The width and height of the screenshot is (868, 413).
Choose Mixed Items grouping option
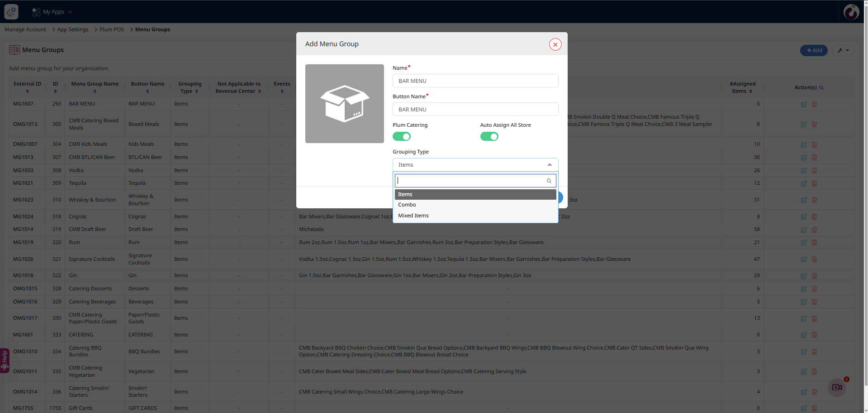413,216
